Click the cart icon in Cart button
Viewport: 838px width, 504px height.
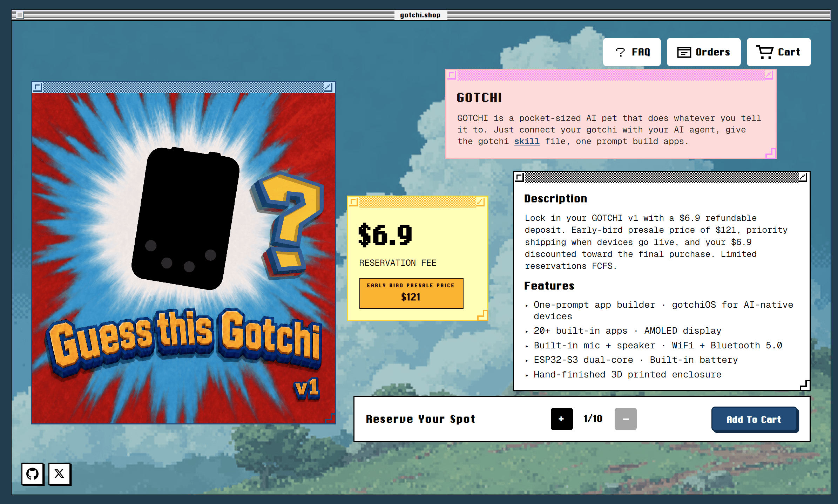tap(764, 52)
